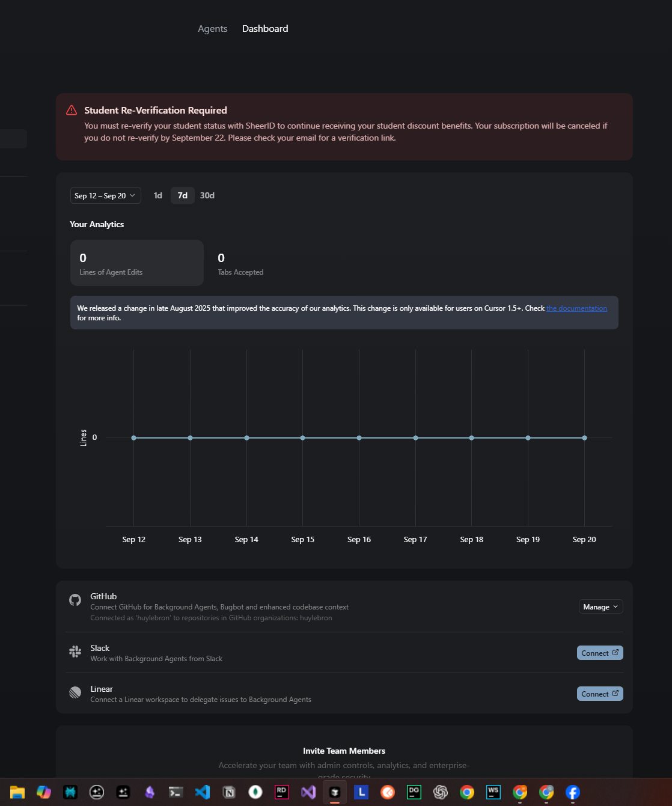672x806 pixels.
Task: Click the Sep 16 chart data point
Action: (x=359, y=438)
